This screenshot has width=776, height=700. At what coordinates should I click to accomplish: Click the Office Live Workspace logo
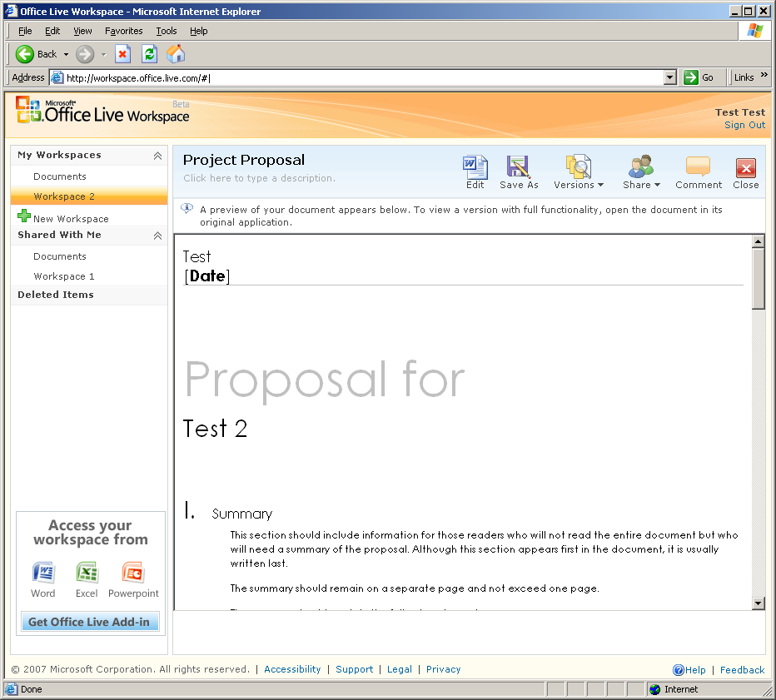click(102, 111)
